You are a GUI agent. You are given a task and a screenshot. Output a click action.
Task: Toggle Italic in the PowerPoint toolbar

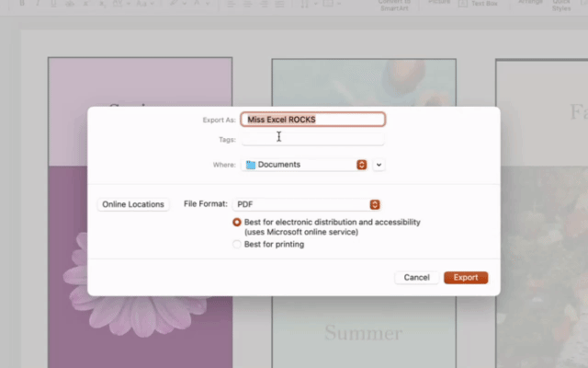[x=38, y=4]
